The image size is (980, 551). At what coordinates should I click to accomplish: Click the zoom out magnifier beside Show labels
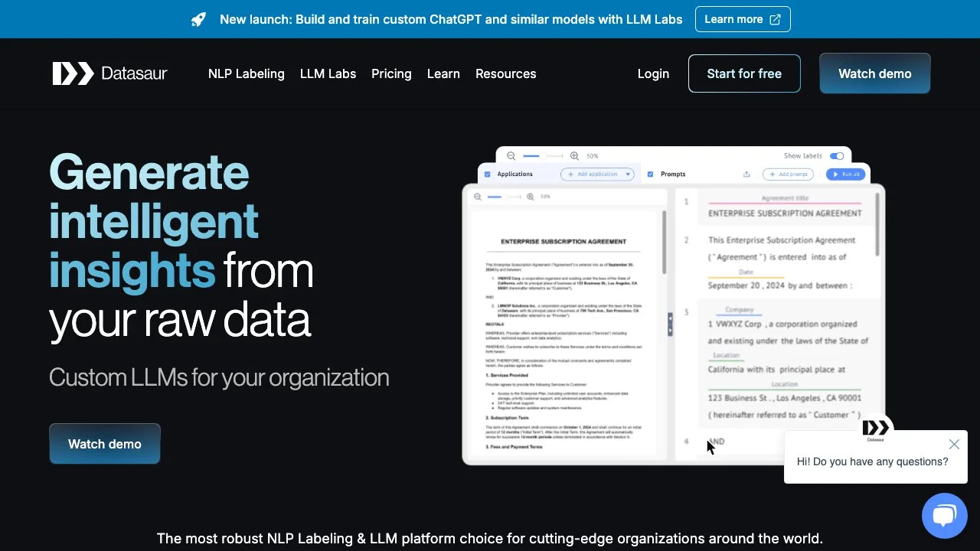tap(511, 156)
